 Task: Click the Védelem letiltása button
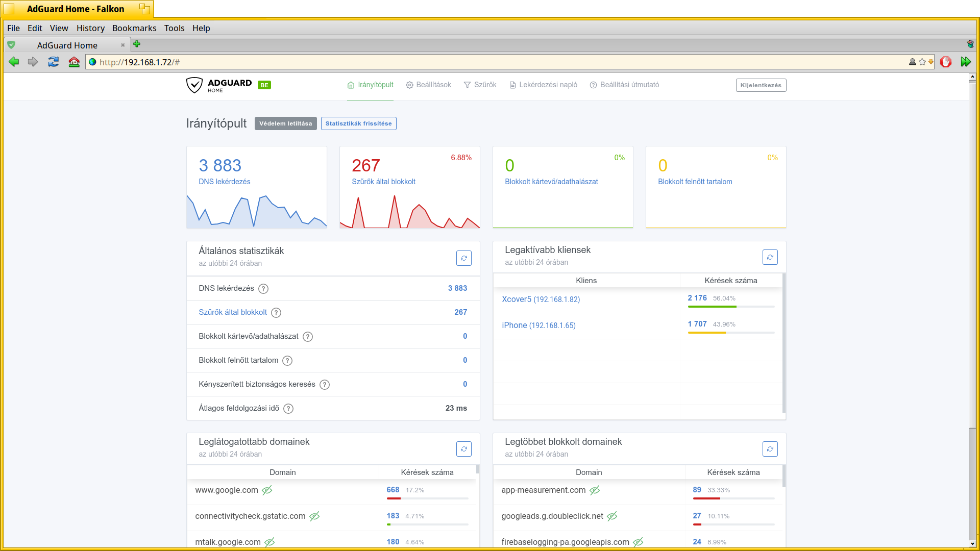[286, 123]
